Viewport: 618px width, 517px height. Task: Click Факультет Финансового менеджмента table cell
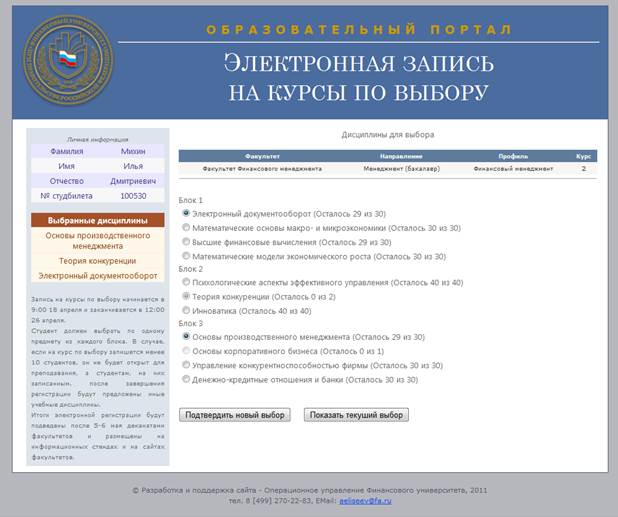pos(262,169)
